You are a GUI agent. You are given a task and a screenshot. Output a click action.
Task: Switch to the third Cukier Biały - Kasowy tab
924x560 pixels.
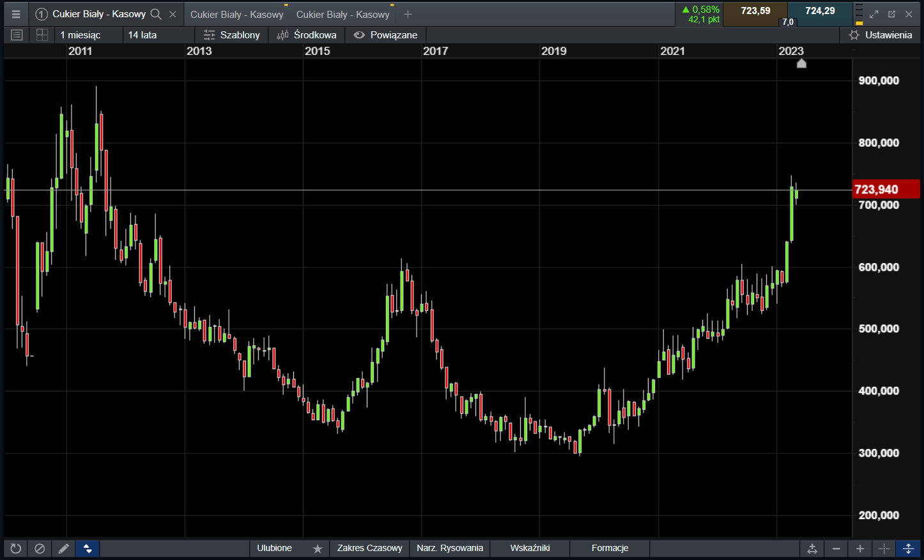(343, 14)
